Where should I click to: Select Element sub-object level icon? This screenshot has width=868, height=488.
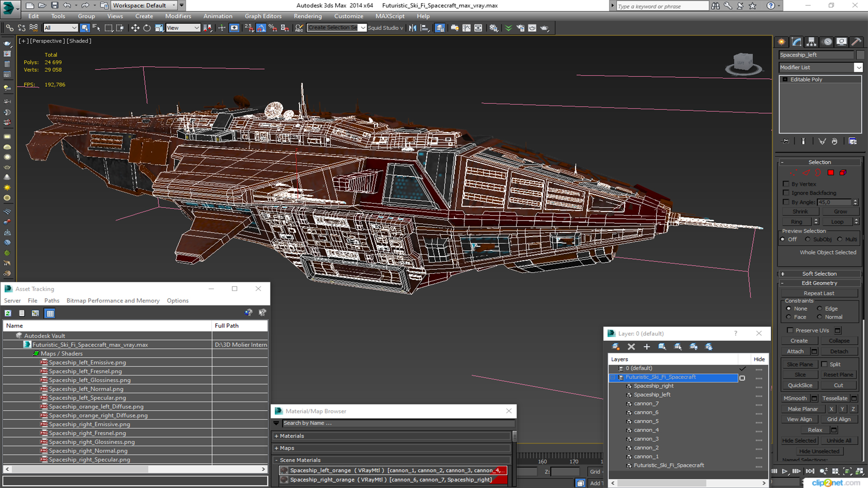pyautogui.click(x=843, y=173)
